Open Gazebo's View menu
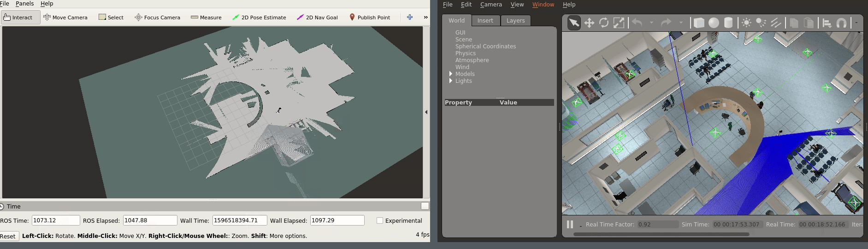The width and height of the screenshot is (868, 249). [x=517, y=4]
